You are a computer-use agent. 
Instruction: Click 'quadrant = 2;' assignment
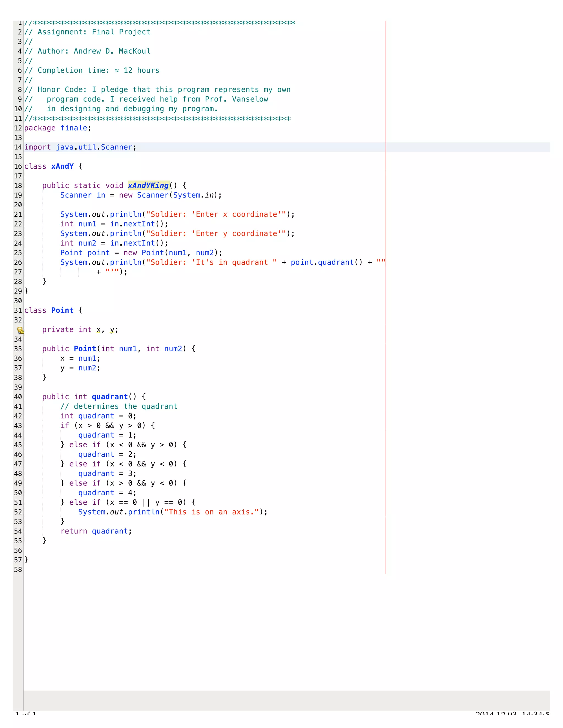click(x=107, y=454)
